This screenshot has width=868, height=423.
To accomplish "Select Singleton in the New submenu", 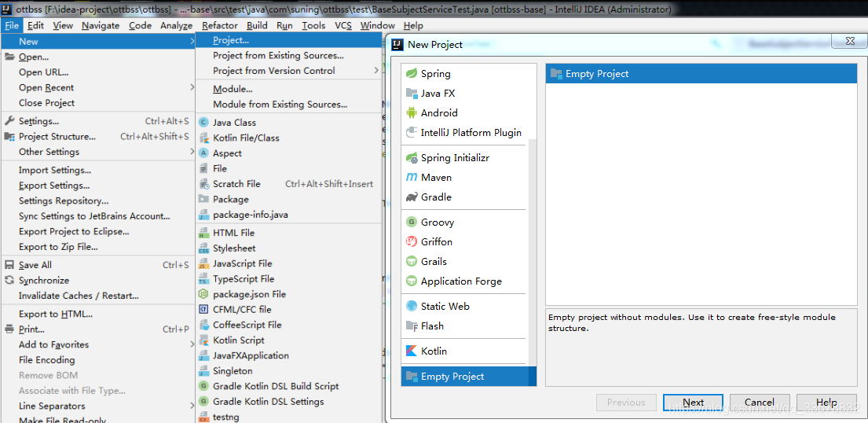I will click(x=288, y=371).
